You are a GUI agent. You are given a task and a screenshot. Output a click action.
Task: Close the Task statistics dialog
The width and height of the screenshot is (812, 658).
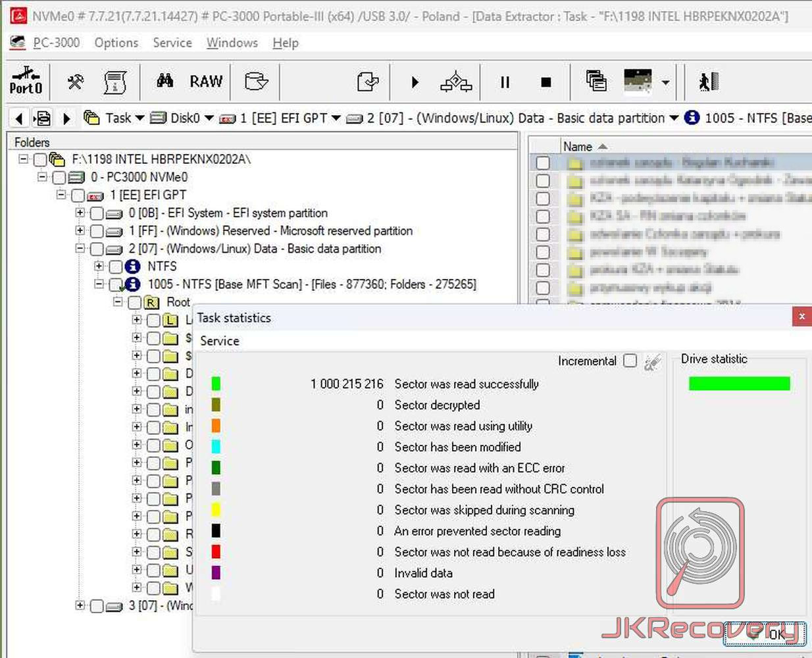(801, 316)
